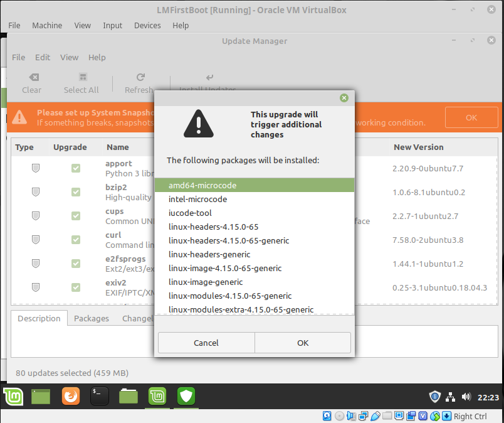Click the shield type icon for curl

tap(36, 240)
